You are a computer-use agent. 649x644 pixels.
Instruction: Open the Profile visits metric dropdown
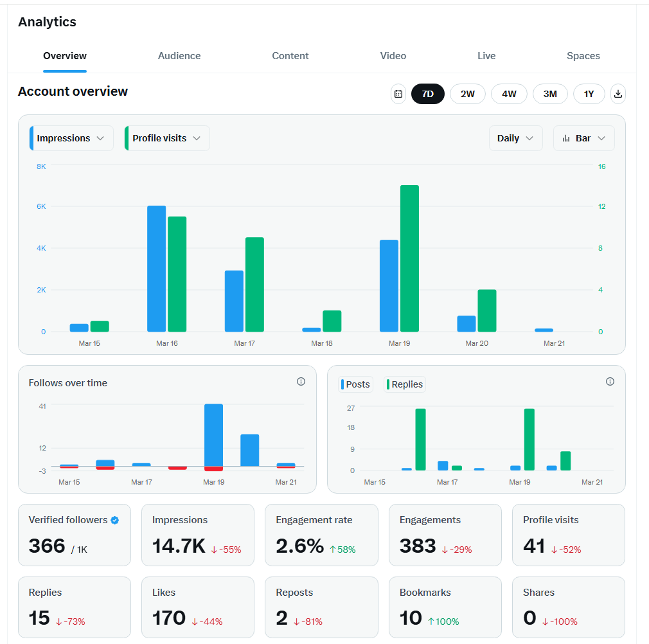[x=166, y=138]
